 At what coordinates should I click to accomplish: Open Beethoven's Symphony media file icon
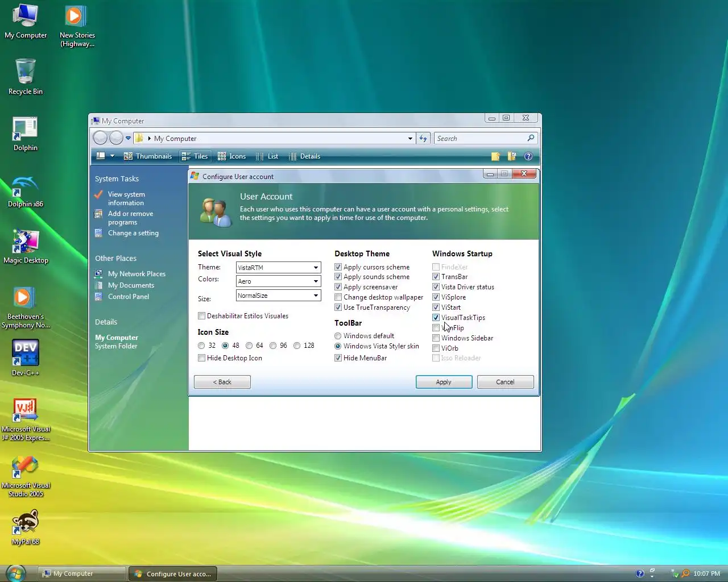25,307
